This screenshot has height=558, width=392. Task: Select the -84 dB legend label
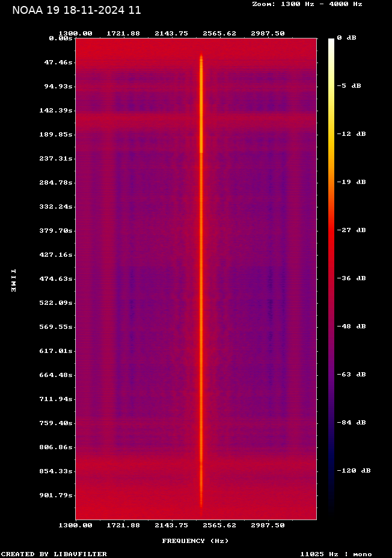(351, 422)
